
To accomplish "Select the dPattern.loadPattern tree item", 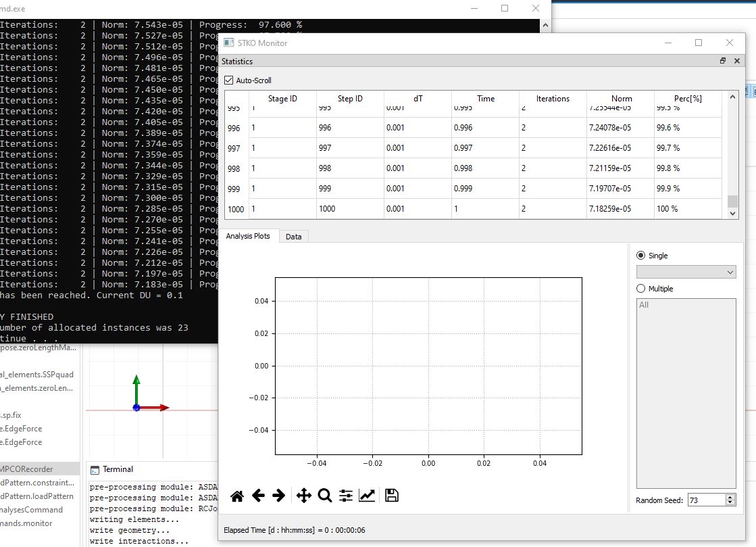I will (36, 496).
